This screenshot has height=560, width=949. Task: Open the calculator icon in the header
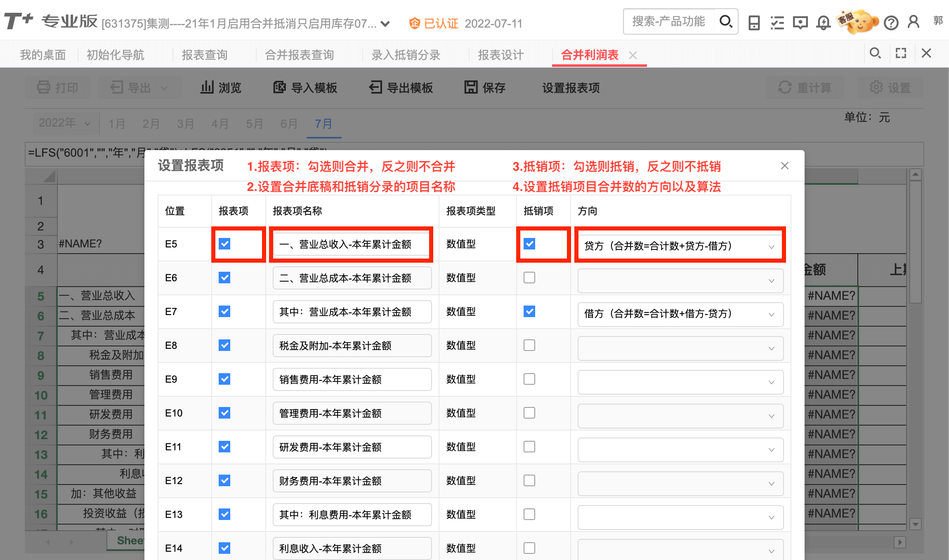click(x=754, y=23)
